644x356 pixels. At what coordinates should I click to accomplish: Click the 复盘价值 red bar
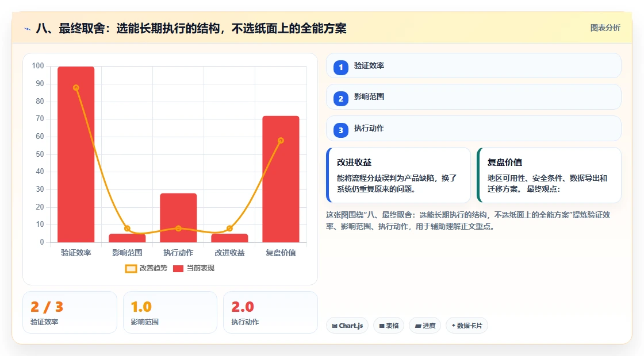[281, 179]
